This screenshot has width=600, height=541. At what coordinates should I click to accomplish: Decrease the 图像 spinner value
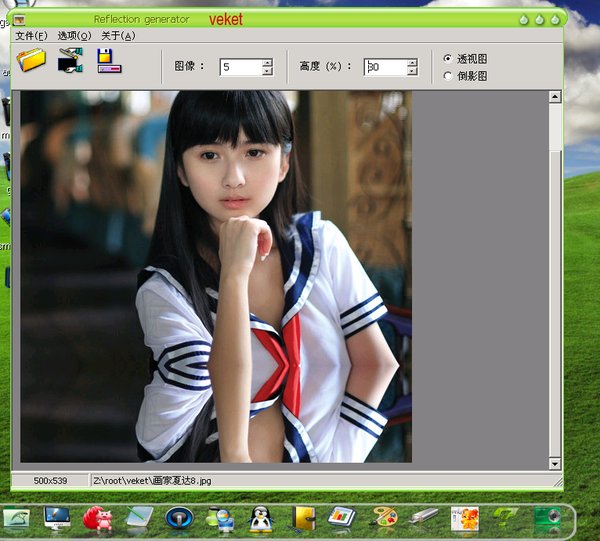(267, 71)
